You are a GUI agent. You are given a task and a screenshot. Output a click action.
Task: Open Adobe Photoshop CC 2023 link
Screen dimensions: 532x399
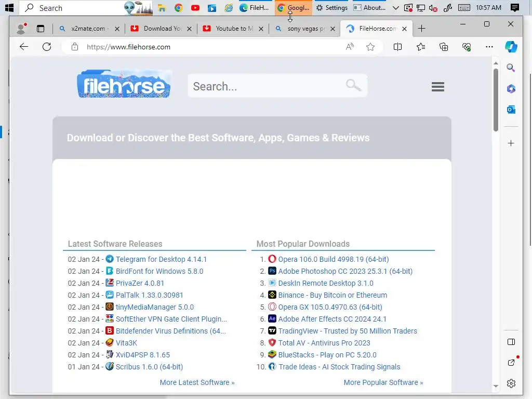pyautogui.click(x=345, y=271)
